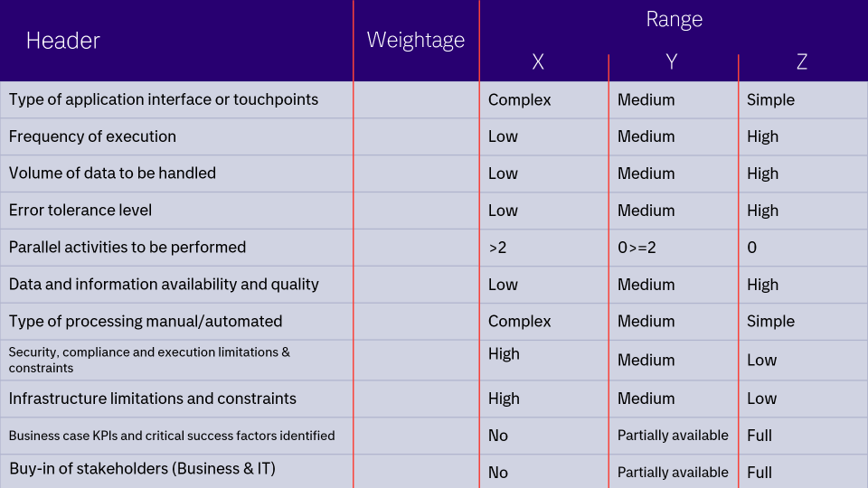
Task: Select 'Infrastructure limitations and constraints' row label
Action: click(x=153, y=399)
